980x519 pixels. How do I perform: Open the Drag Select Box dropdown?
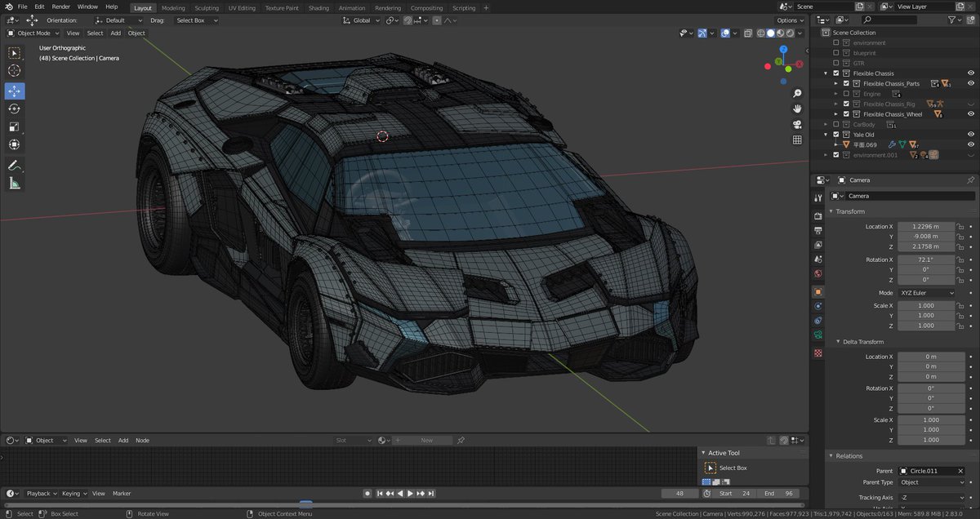pos(196,20)
